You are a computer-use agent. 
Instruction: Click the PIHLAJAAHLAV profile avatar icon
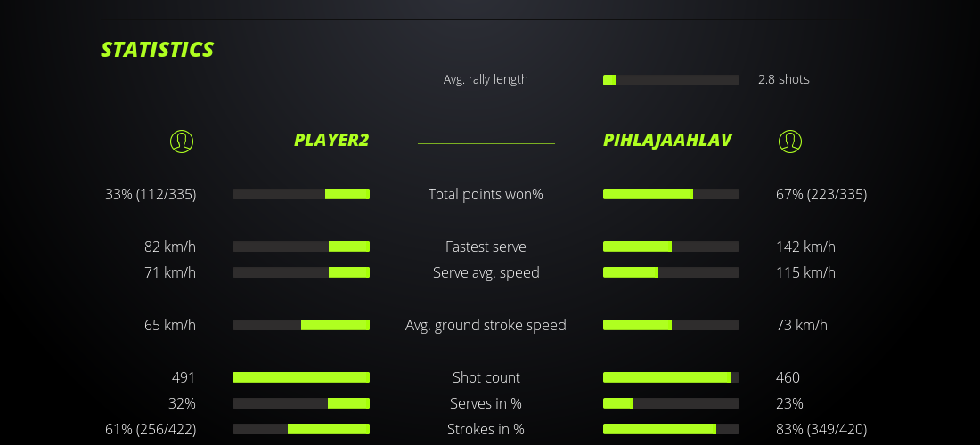point(789,141)
